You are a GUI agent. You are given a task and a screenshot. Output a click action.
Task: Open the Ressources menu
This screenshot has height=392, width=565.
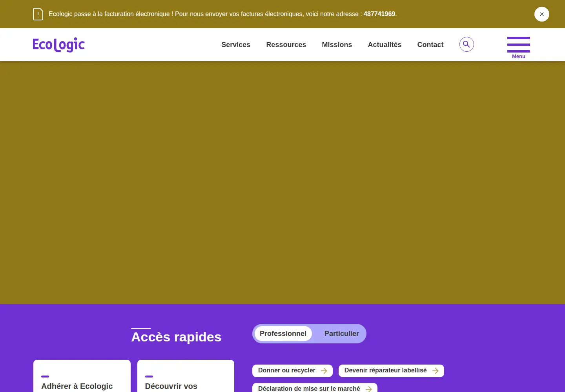coord(286,45)
